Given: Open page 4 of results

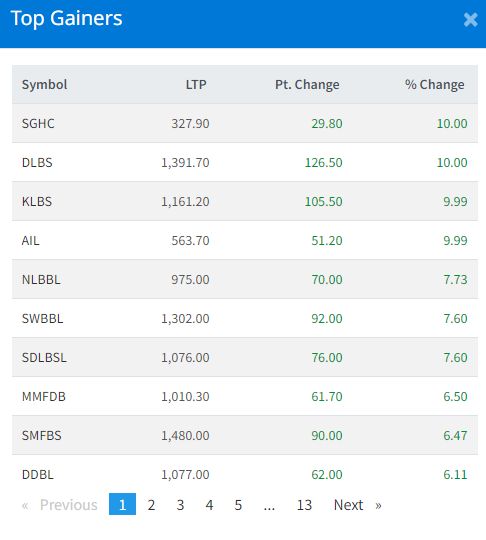Looking at the screenshot, I should (x=209, y=505).
